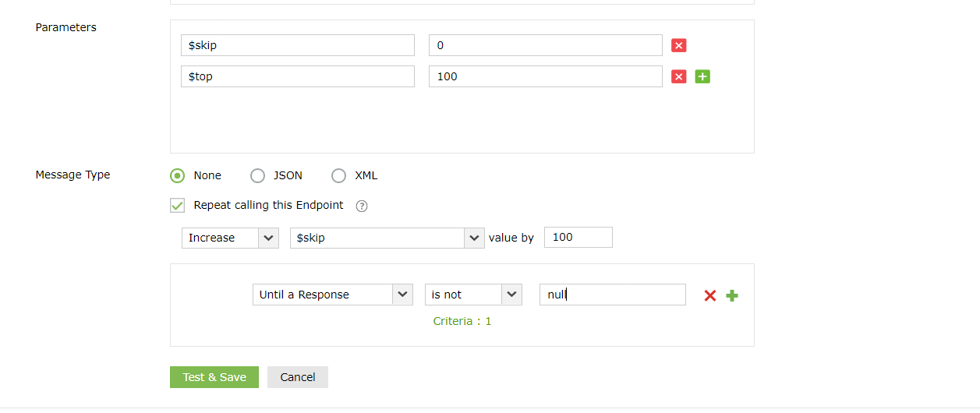
Task: Add another criteria with green plus
Action: [x=732, y=295]
